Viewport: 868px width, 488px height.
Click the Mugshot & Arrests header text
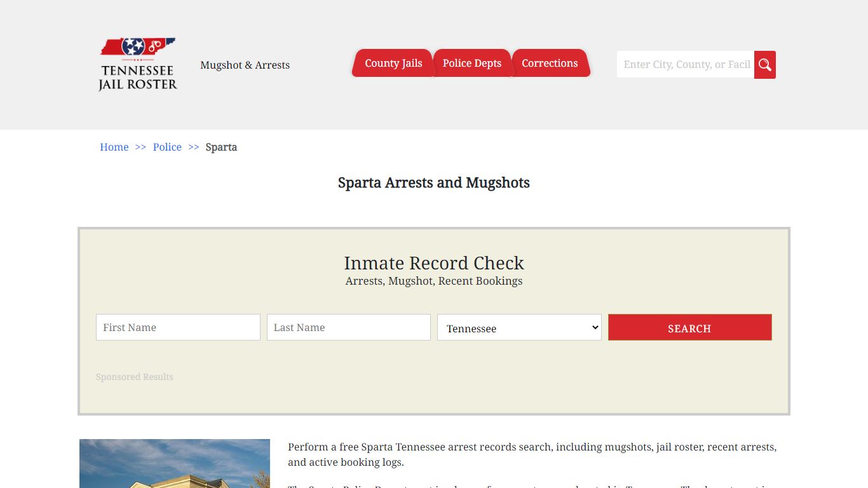[245, 65]
